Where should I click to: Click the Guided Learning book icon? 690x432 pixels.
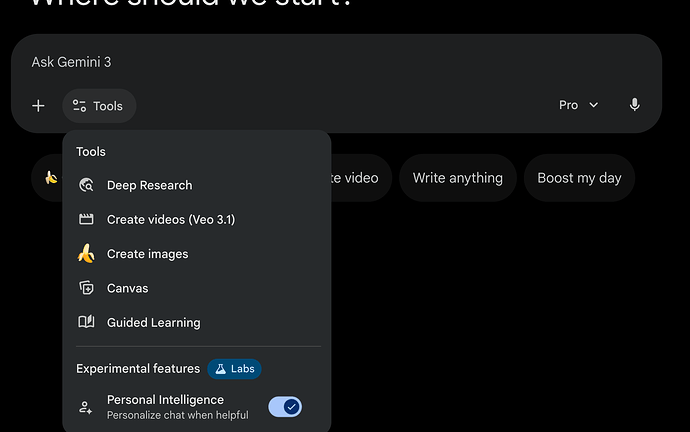point(86,322)
